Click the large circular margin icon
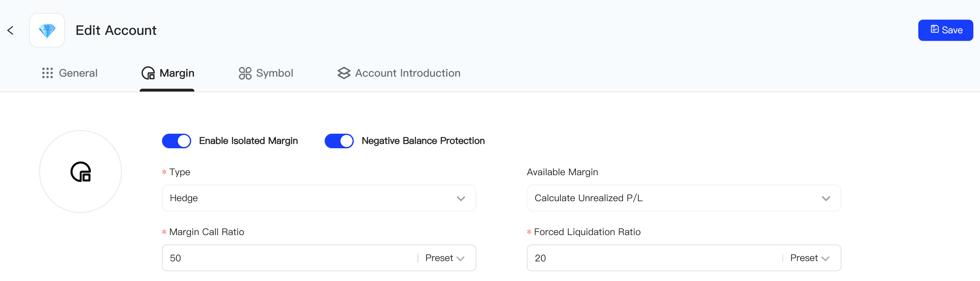This screenshot has height=281, width=980. [81, 171]
